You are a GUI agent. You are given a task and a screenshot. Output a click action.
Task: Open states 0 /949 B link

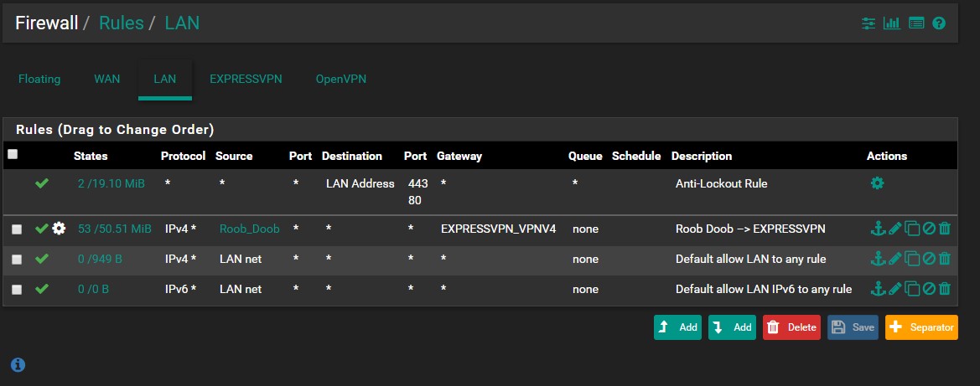100,259
